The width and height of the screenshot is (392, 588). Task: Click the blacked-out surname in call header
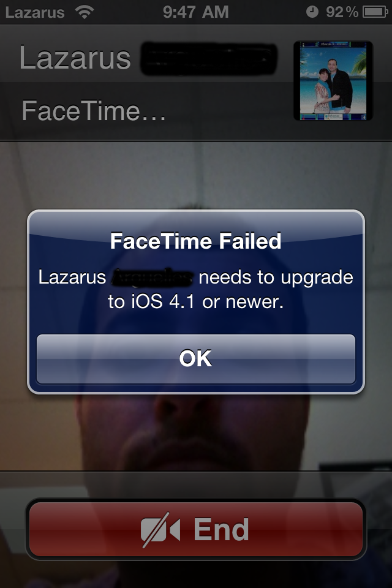pos(209,59)
